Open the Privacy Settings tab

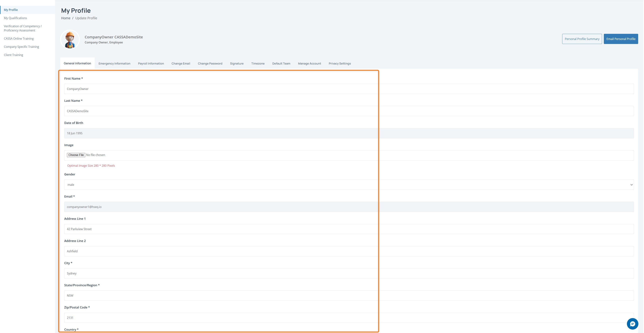point(339,63)
